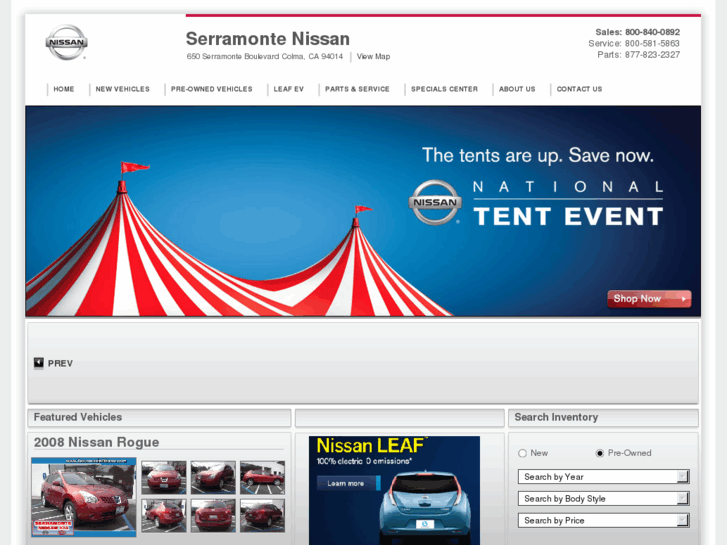Open the Home menu item
The width and height of the screenshot is (727, 545).
64,89
